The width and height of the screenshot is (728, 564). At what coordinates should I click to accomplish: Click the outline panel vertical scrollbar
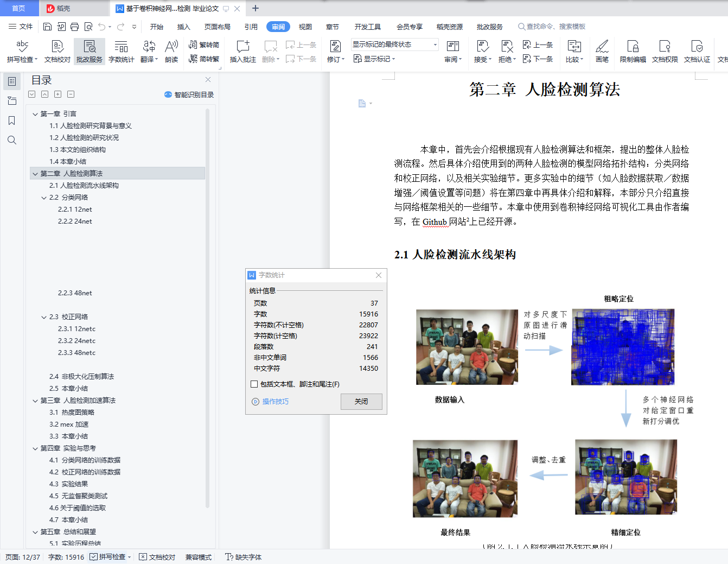(207, 309)
